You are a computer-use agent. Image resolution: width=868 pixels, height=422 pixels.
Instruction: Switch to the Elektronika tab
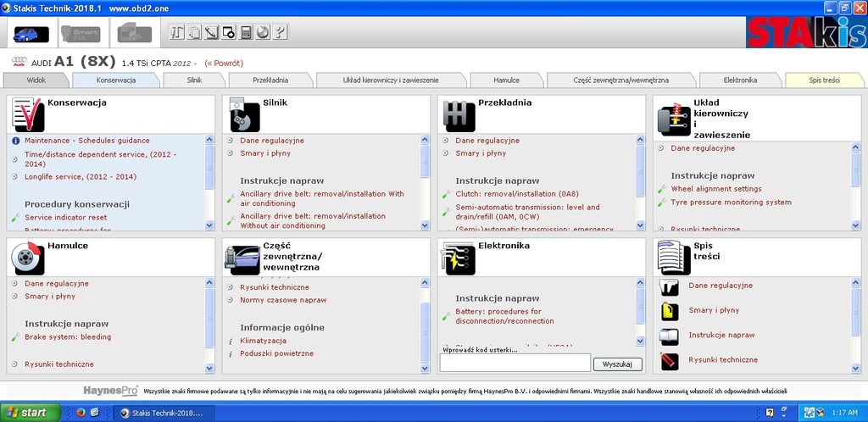739,81
